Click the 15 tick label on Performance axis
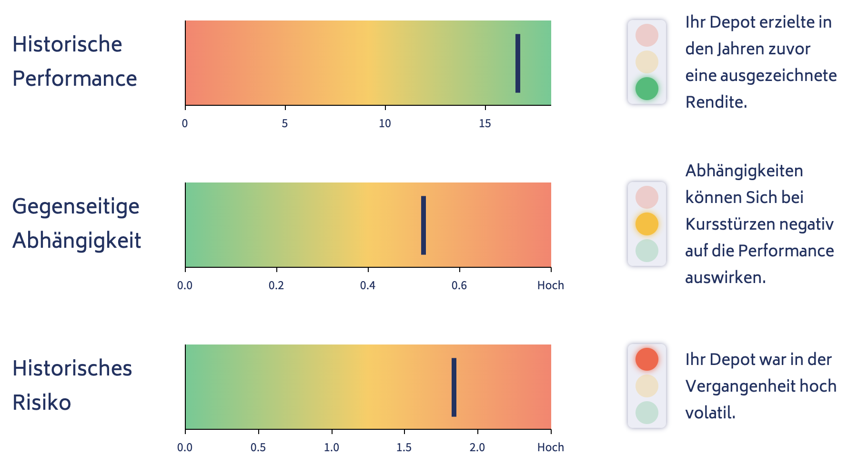Screen dimensions: 868x466 pos(485,124)
